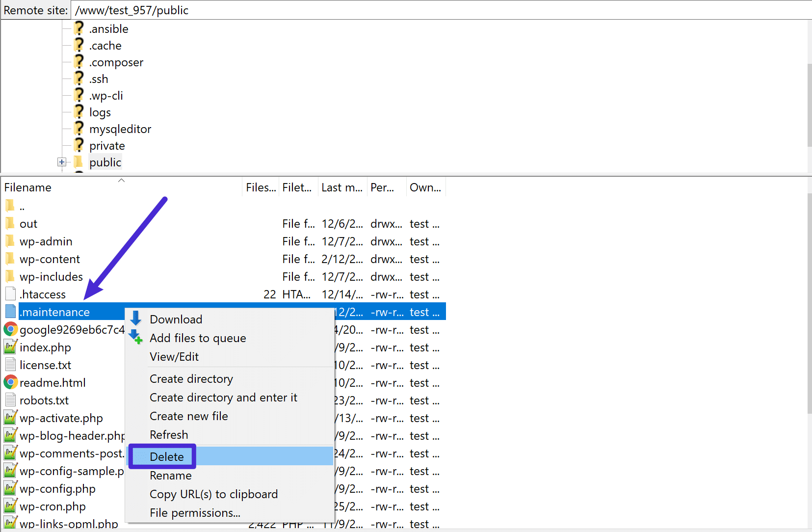Image resolution: width=812 pixels, height=532 pixels.
Task: Click File permissions... menu entry
Action: click(x=195, y=513)
